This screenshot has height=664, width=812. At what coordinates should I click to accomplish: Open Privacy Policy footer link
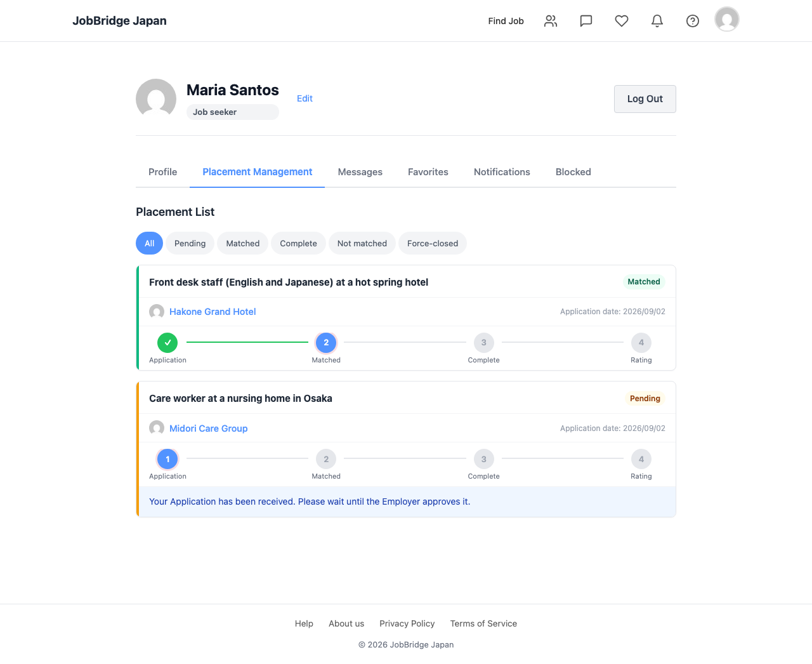(407, 623)
